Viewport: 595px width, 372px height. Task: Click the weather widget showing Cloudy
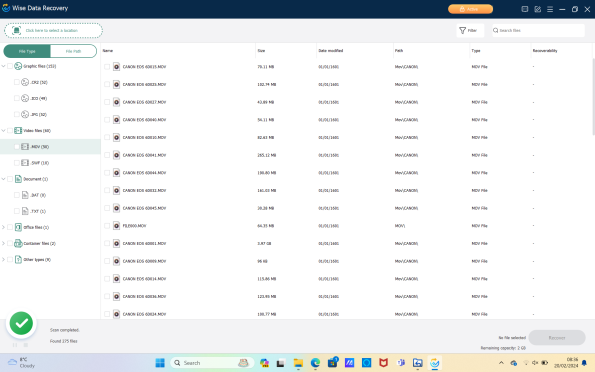pos(21,363)
